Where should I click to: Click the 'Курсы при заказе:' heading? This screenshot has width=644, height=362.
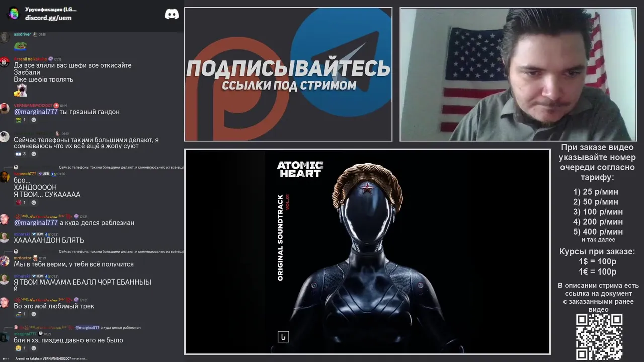[x=597, y=252]
